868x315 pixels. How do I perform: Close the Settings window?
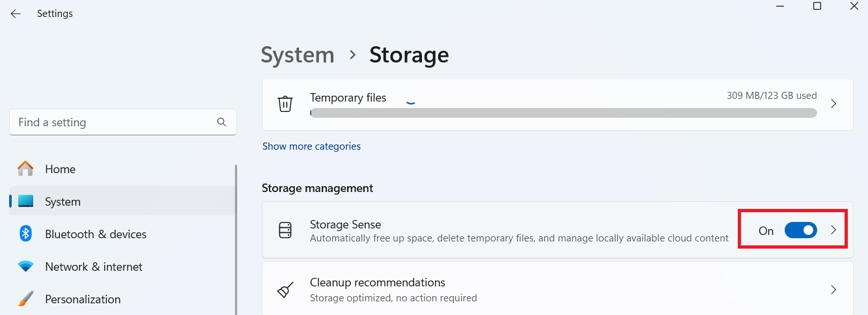coord(854,6)
